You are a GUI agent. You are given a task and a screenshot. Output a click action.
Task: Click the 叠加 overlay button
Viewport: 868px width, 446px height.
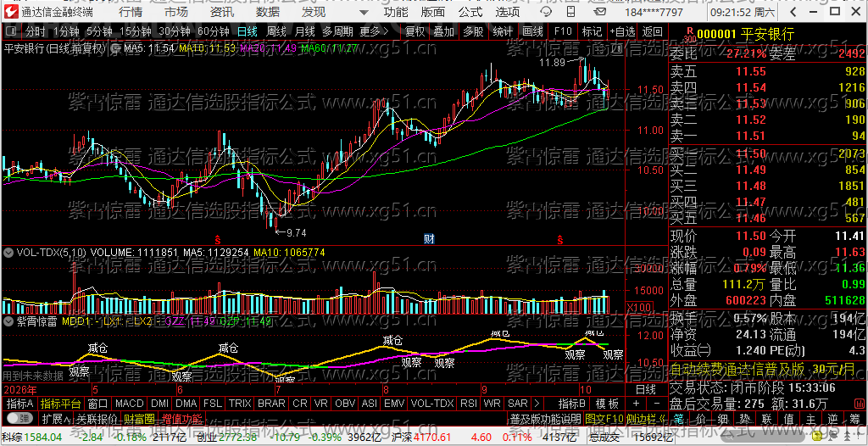coord(444,31)
